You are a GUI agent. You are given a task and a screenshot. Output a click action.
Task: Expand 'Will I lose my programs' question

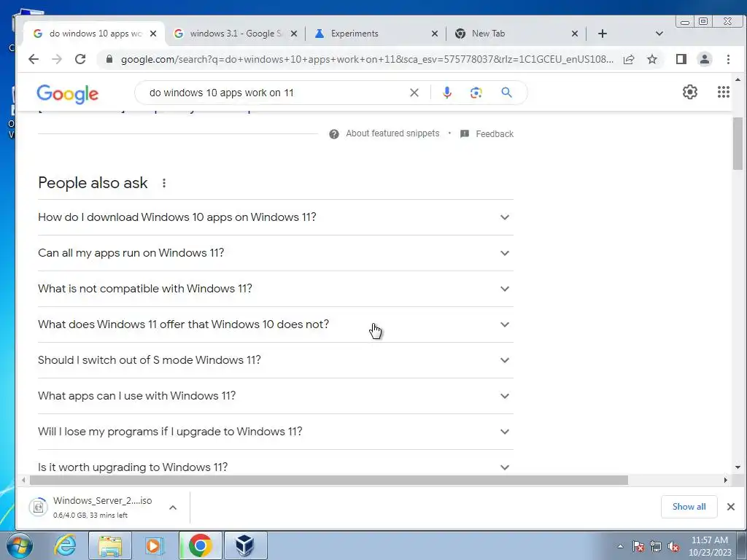pos(275,432)
